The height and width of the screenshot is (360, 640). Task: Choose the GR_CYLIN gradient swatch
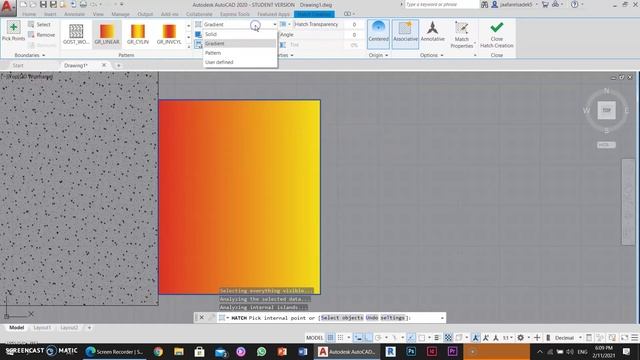pos(138,34)
